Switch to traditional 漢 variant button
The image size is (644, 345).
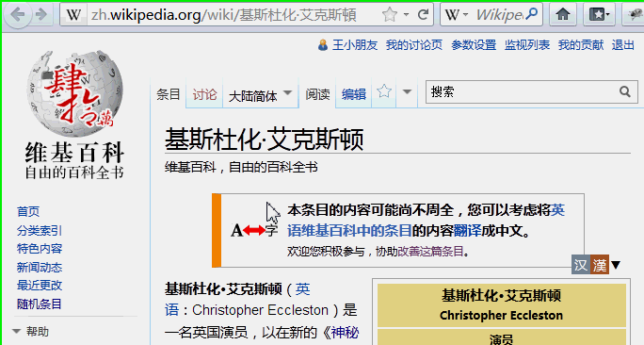(x=600, y=264)
